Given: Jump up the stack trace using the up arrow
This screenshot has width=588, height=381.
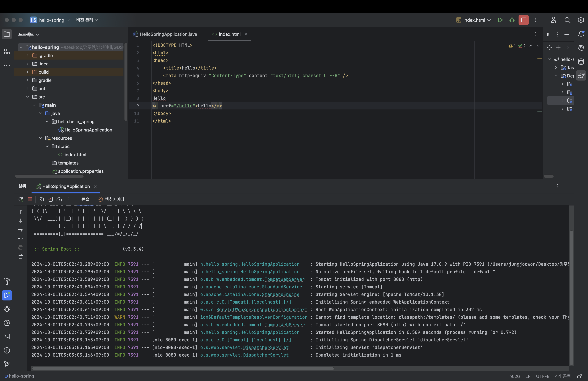Looking at the screenshot, I should 21,212.
